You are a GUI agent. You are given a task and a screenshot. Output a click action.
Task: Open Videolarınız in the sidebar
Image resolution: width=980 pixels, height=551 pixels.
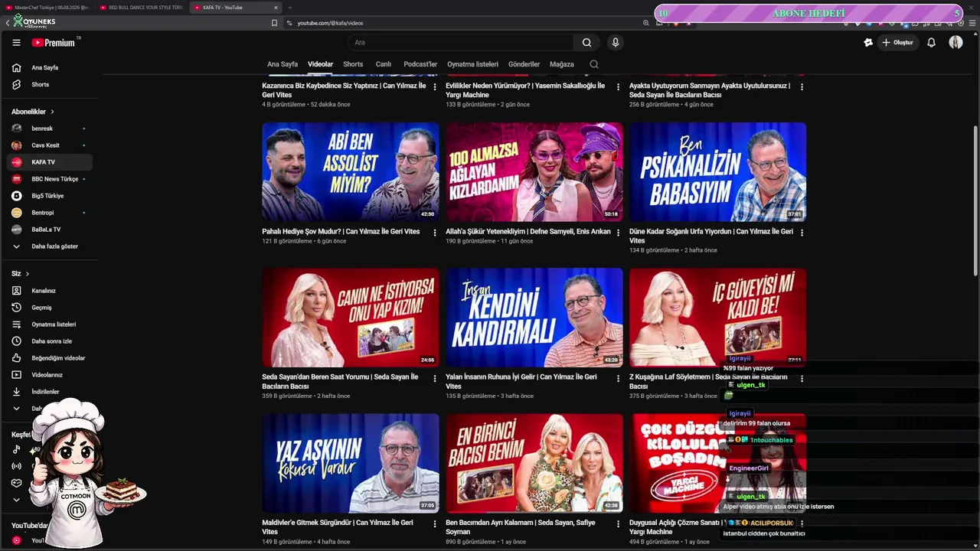pyautogui.click(x=50, y=375)
